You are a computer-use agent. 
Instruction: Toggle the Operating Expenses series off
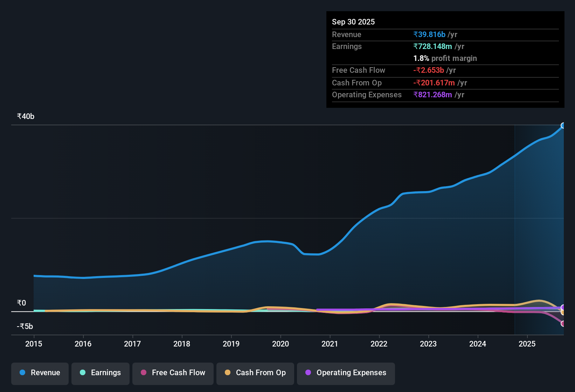click(346, 373)
